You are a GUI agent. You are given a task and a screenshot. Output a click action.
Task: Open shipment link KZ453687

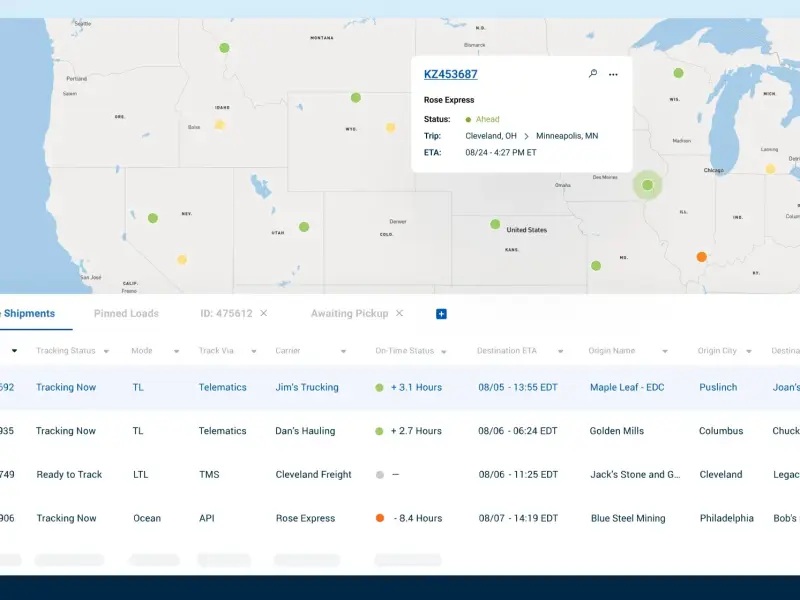coord(450,74)
